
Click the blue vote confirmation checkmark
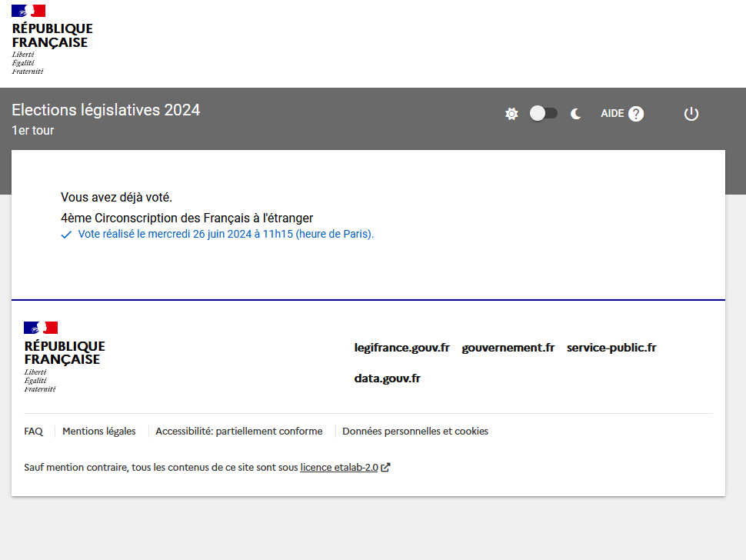pyautogui.click(x=66, y=235)
